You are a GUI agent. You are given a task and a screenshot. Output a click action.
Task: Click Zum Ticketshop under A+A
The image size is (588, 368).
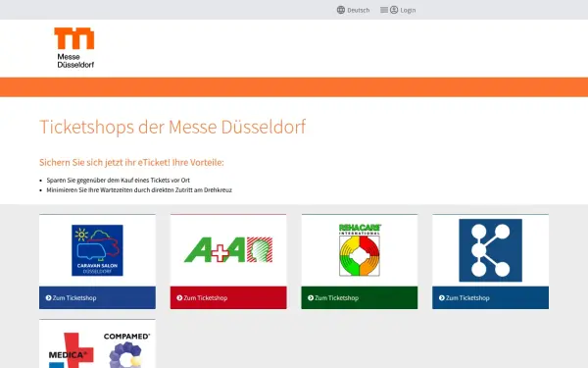(228, 297)
